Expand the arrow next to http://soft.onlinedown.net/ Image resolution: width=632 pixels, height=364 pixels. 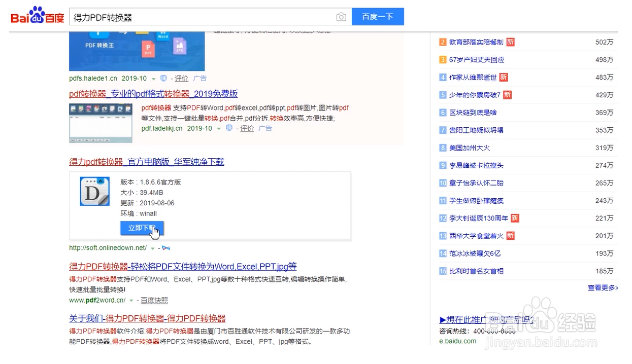tap(152, 248)
